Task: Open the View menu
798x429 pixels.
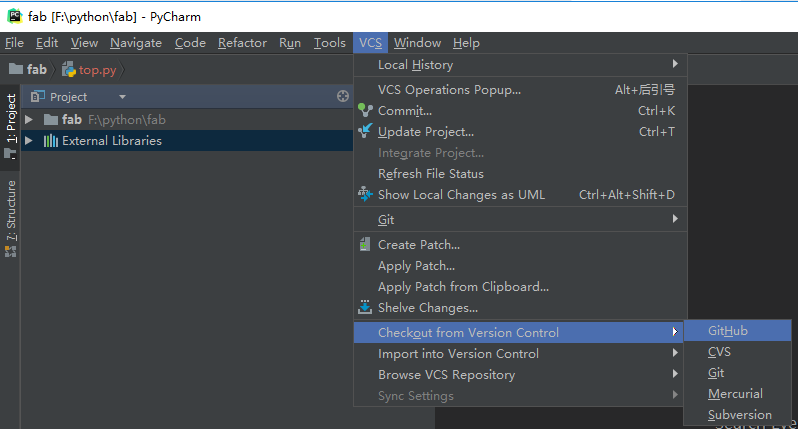Action: 84,43
